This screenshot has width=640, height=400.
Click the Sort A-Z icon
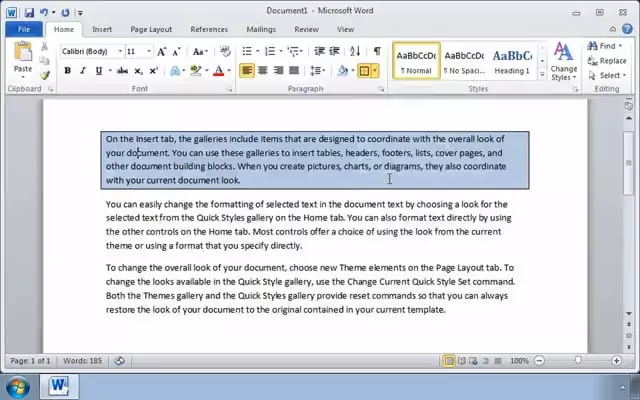tap(355, 51)
